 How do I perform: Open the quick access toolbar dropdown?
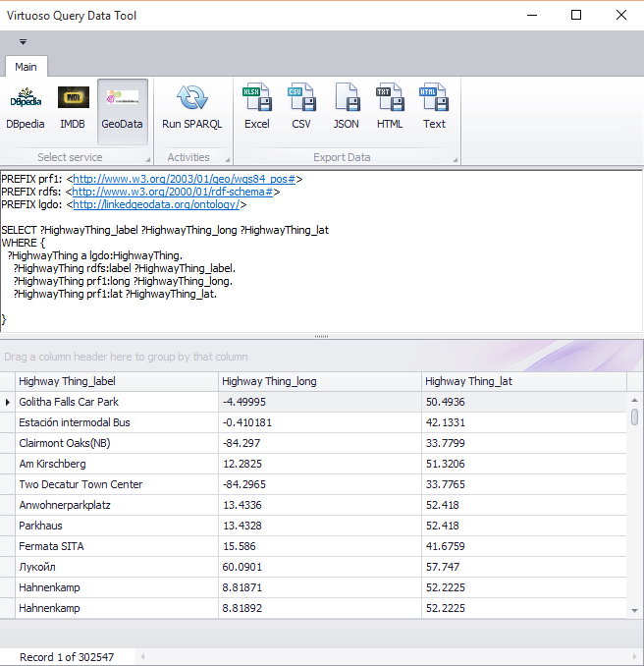23,41
